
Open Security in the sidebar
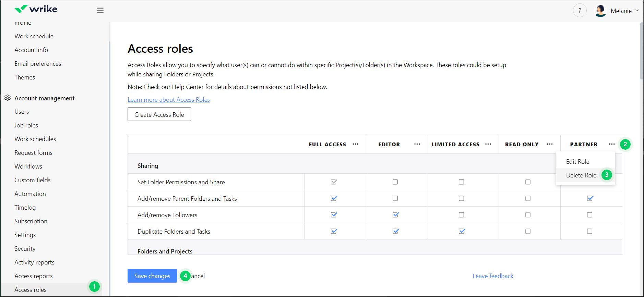(x=25, y=249)
